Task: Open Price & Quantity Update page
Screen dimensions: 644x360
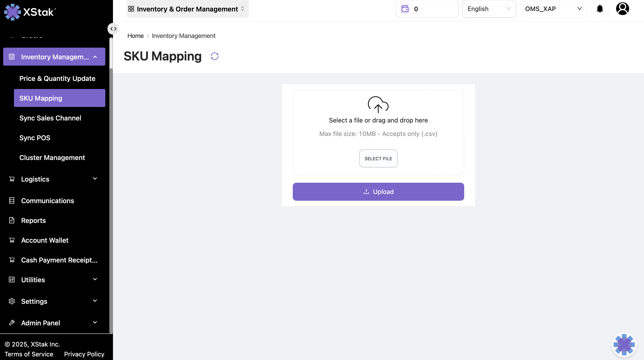Action: point(57,78)
